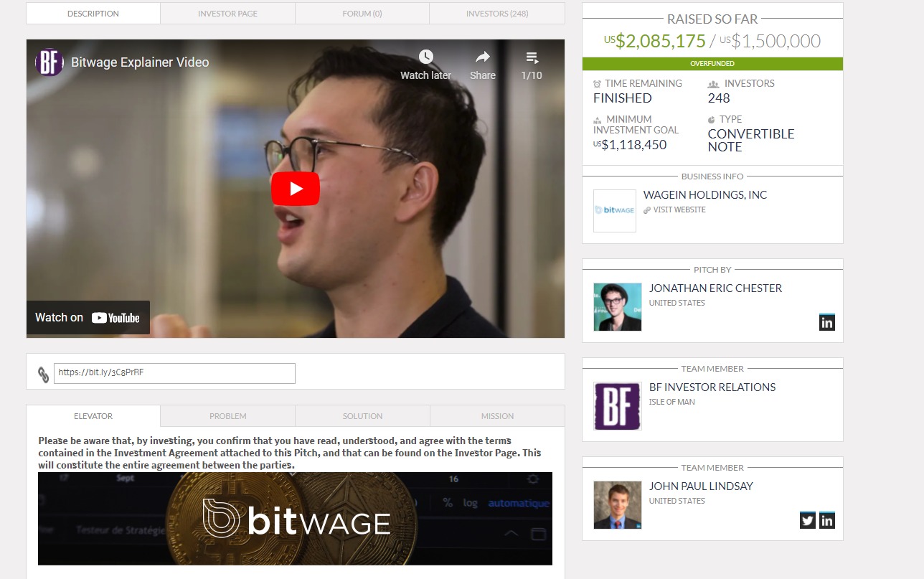
Task: View the Investors (248) tab
Action: click(x=496, y=13)
